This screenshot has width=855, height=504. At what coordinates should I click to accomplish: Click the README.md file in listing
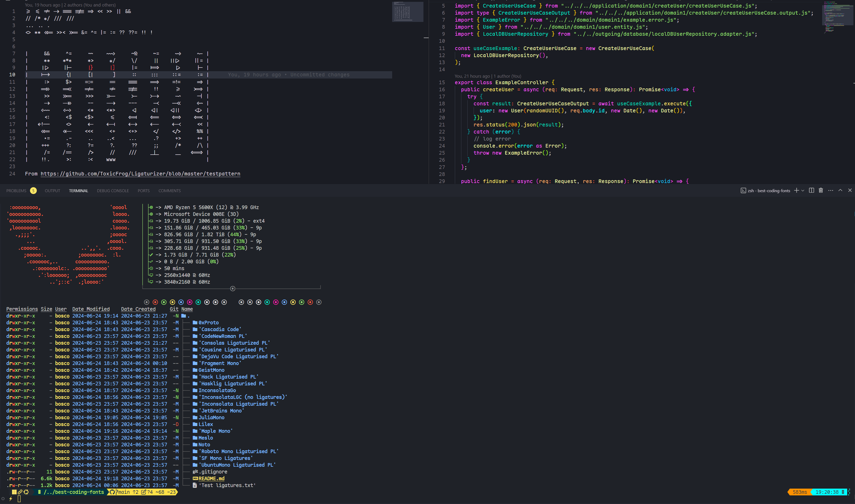coord(211,478)
